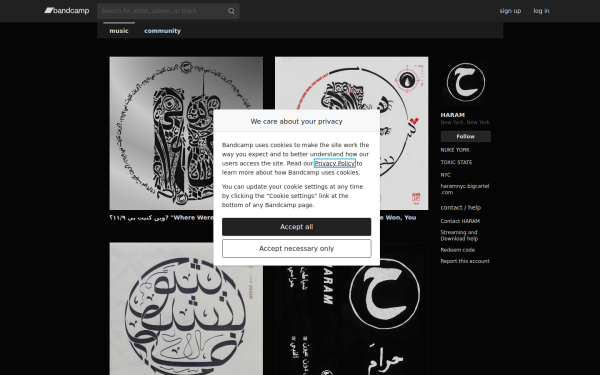The width and height of the screenshot is (600, 375).
Task: Click the album title ending in 'Won, You'
Action: (x=398, y=218)
